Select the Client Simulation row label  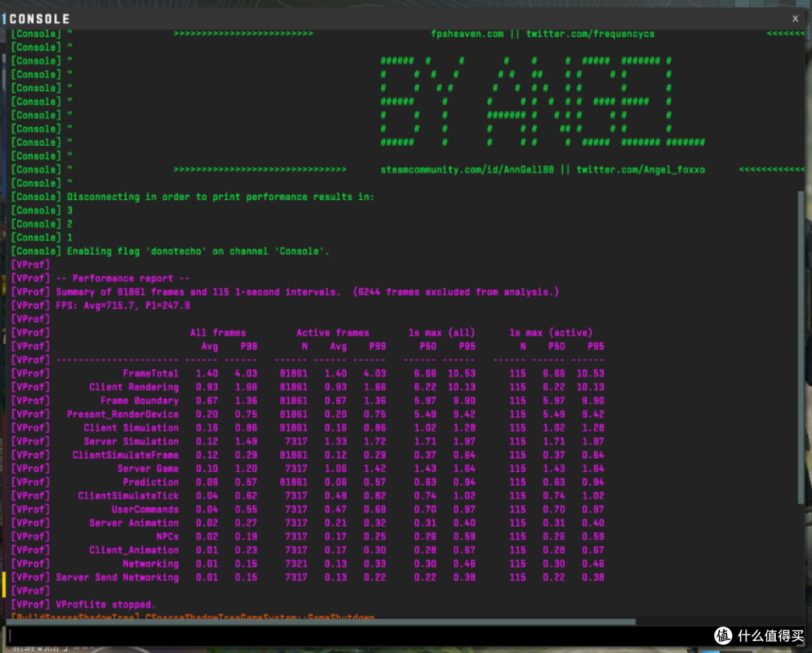(131, 428)
